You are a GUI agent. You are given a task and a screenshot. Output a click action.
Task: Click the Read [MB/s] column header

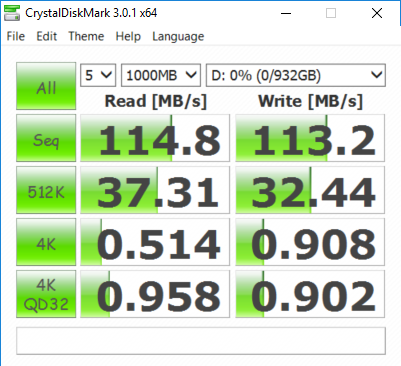[156, 101]
